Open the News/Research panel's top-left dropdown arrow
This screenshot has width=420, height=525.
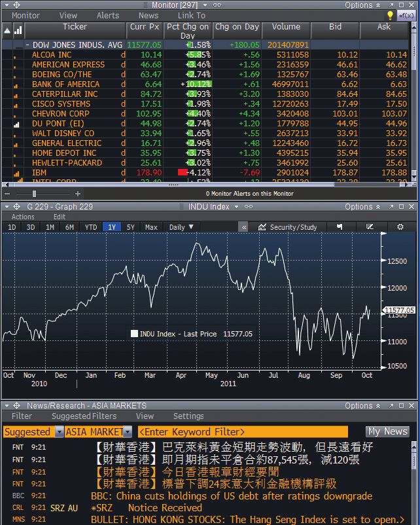pyautogui.click(x=7, y=405)
